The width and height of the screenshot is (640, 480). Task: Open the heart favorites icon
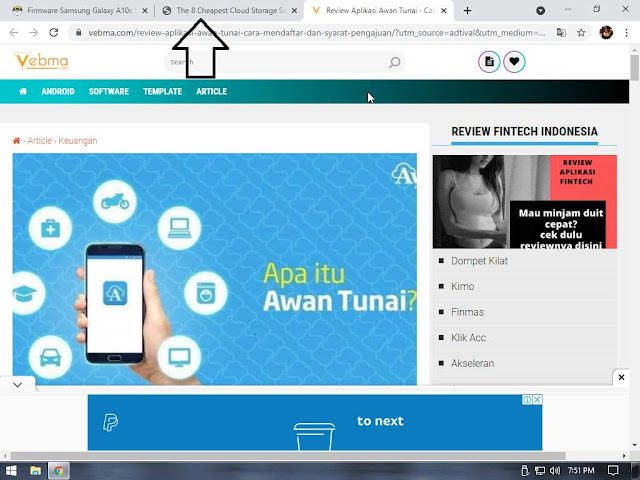514,62
